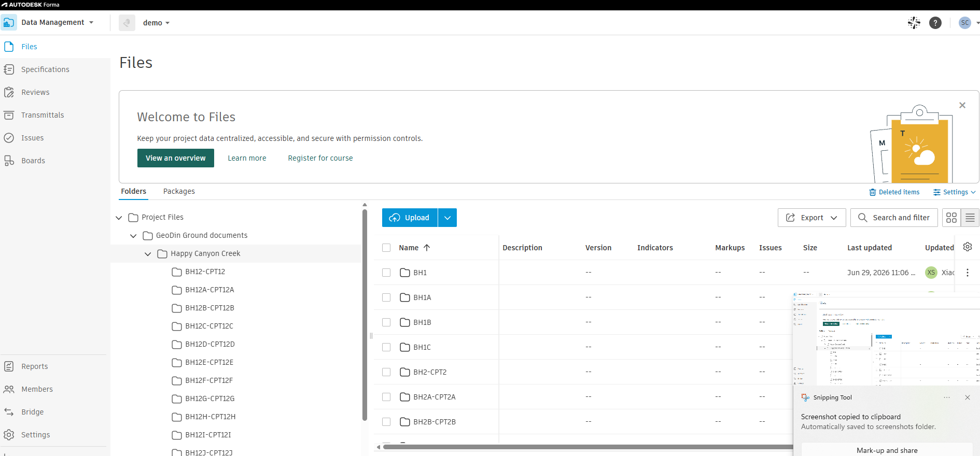
Task: Click the View an overview button
Action: [x=176, y=158]
